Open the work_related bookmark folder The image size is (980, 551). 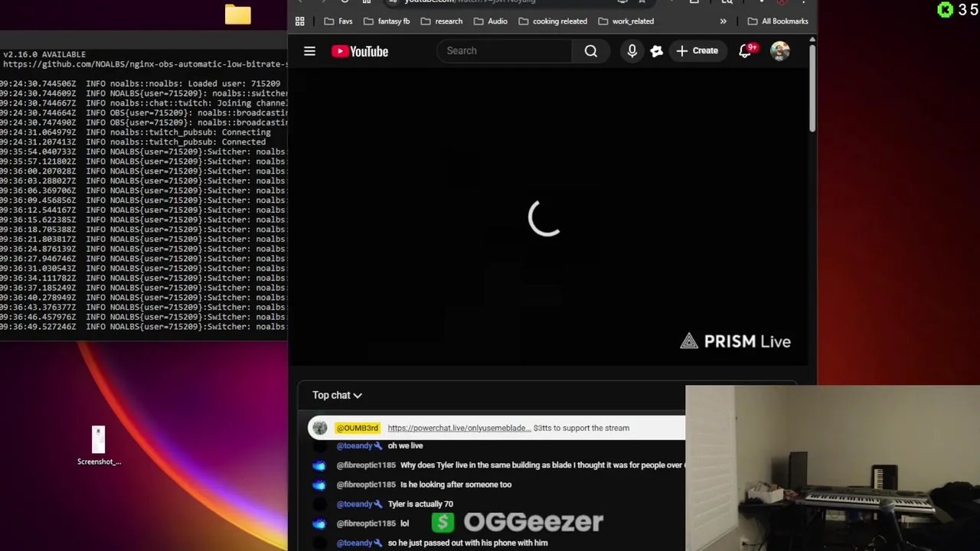tap(626, 21)
